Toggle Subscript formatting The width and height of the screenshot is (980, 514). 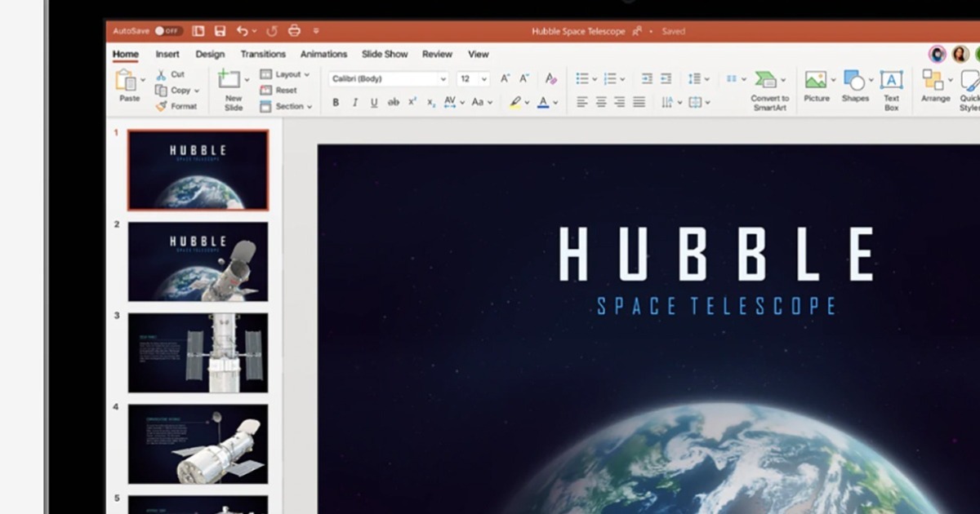[x=431, y=103]
